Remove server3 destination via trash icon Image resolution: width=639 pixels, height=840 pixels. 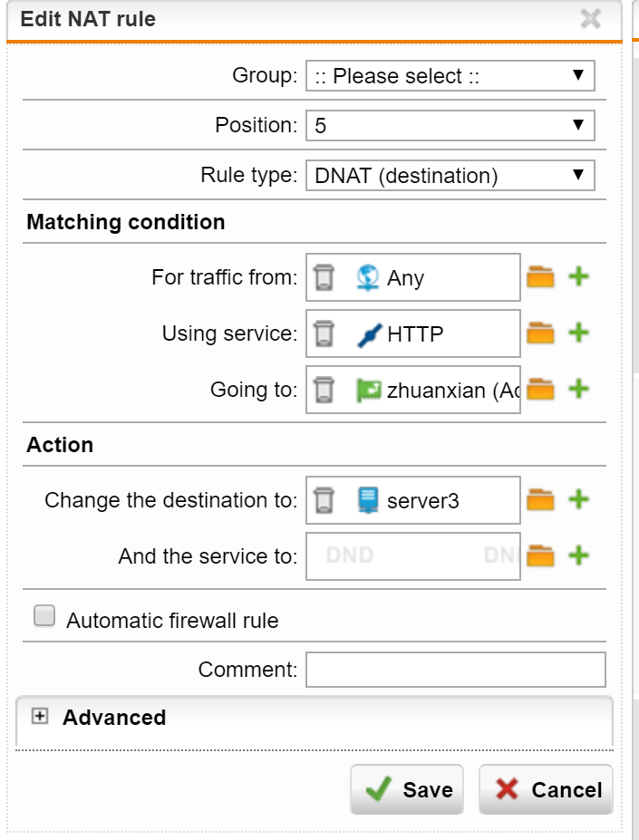[324, 500]
